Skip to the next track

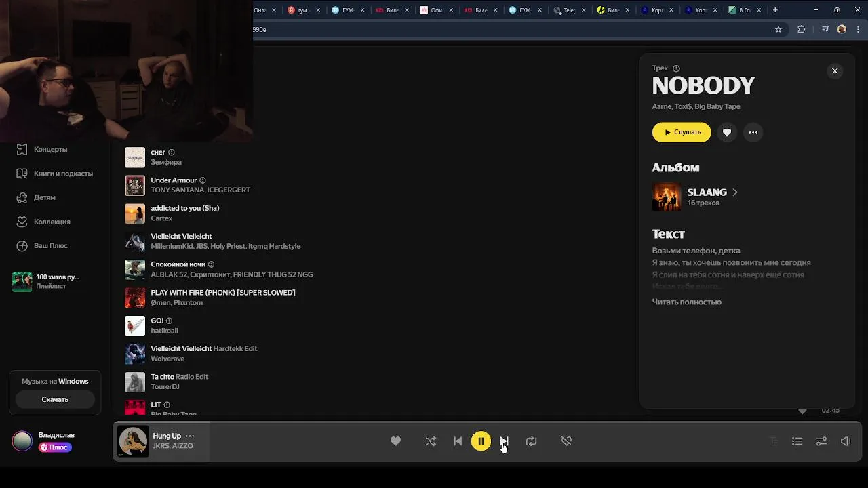coord(504,441)
